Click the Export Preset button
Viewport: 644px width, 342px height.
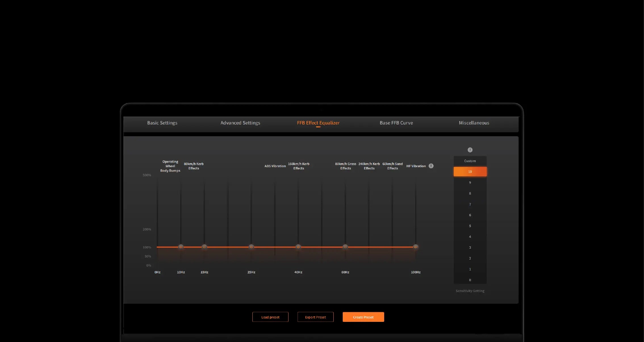[315, 317]
